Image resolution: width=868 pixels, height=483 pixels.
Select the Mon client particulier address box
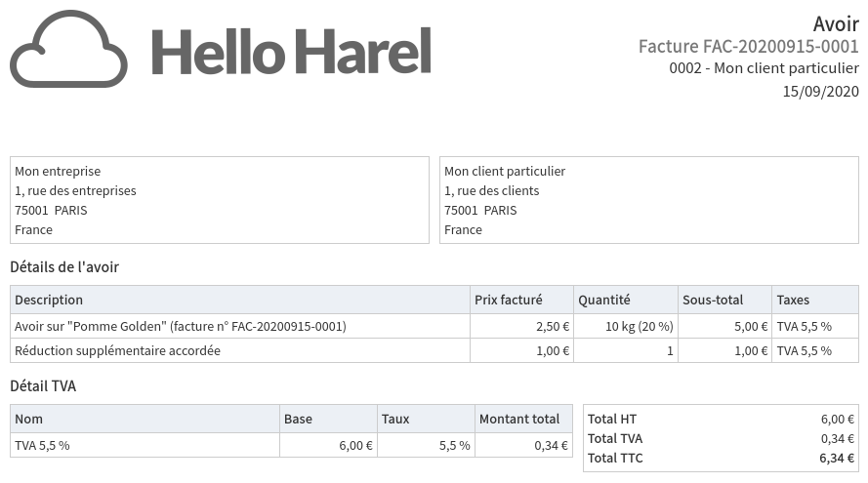tap(649, 200)
